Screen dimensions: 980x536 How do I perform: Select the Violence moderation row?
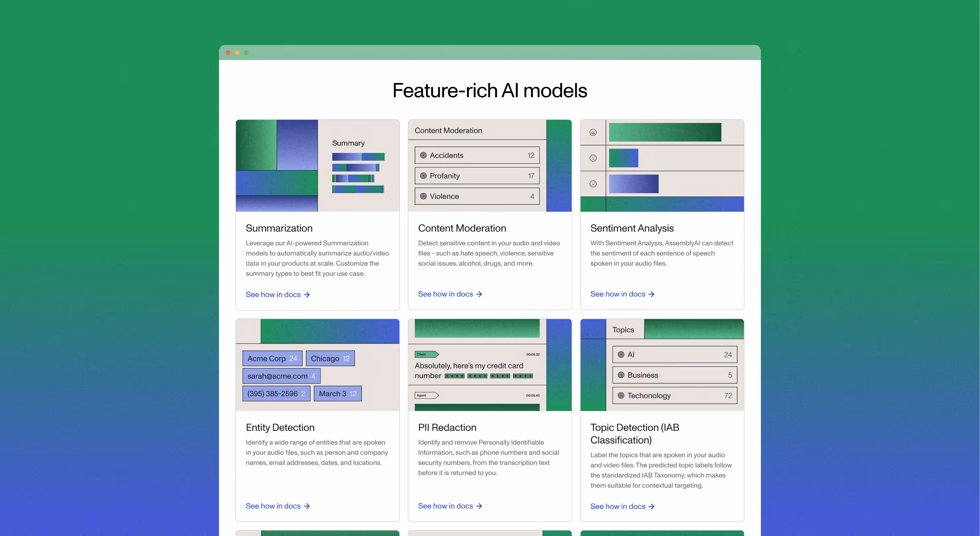(x=477, y=196)
